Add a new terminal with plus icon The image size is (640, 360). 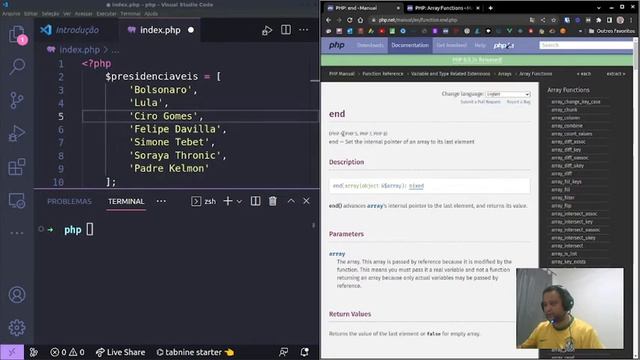point(228,201)
